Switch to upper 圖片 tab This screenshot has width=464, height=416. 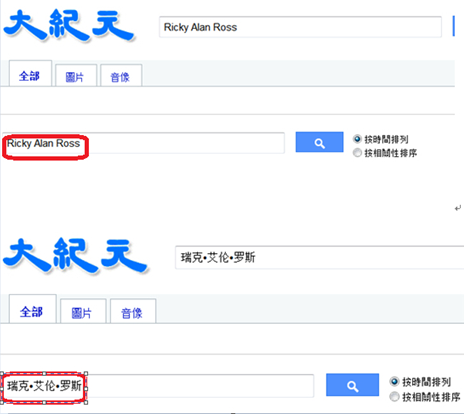tap(76, 76)
